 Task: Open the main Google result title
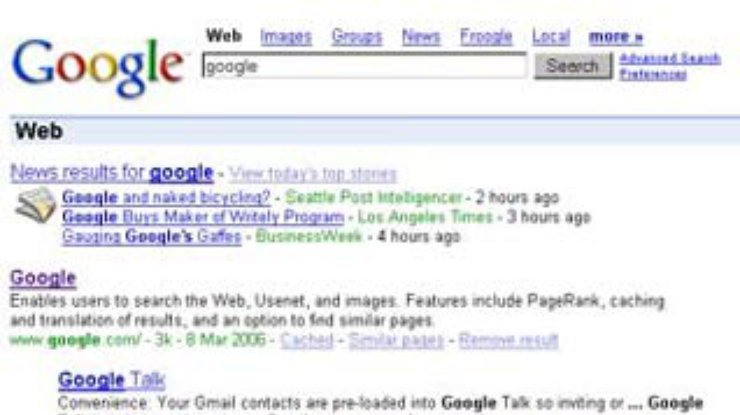pyautogui.click(x=43, y=278)
